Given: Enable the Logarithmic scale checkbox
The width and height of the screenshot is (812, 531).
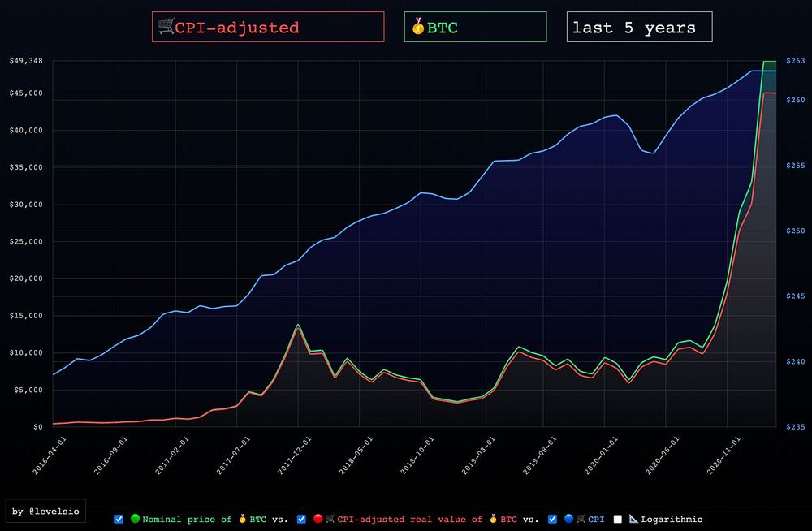Looking at the screenshot, I should (617, 519).
